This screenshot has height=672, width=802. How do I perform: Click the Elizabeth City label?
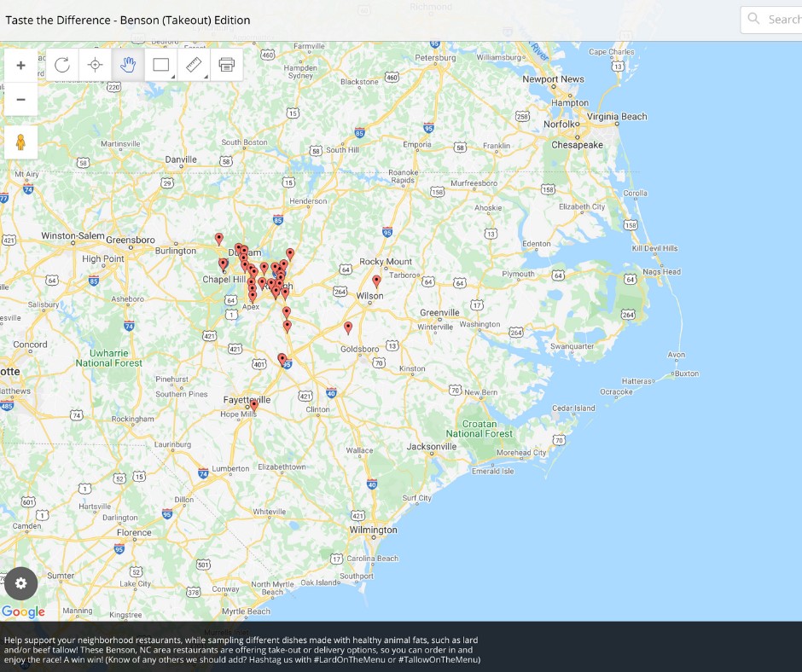click(x=582, y=206)
